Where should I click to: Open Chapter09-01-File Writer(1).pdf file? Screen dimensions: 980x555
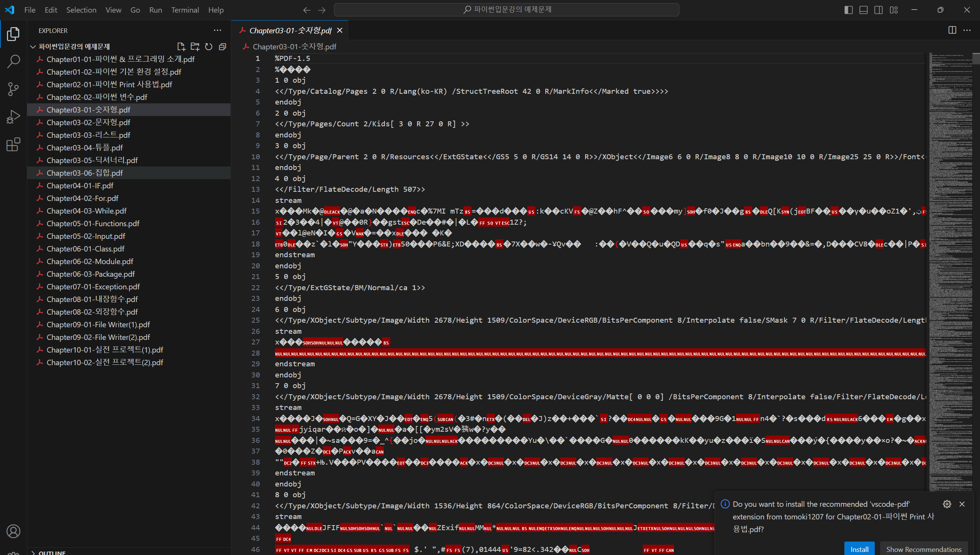pos(129,325)
